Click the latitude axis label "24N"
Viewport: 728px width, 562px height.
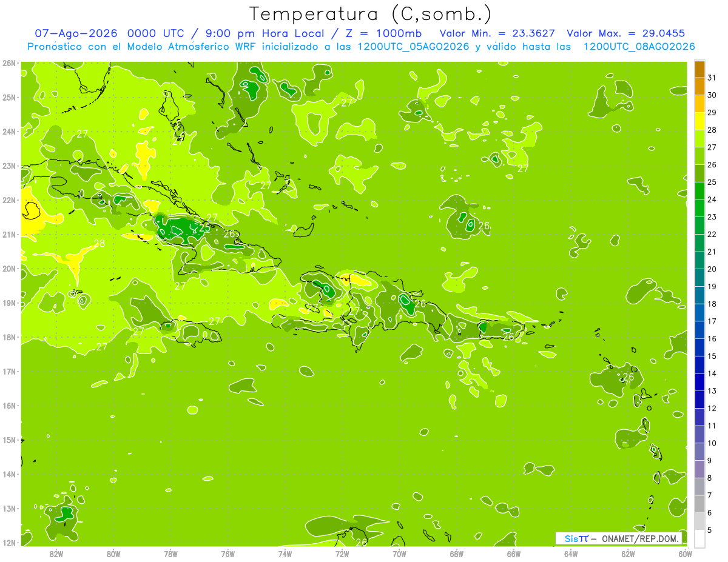click(x=9, y=132)
